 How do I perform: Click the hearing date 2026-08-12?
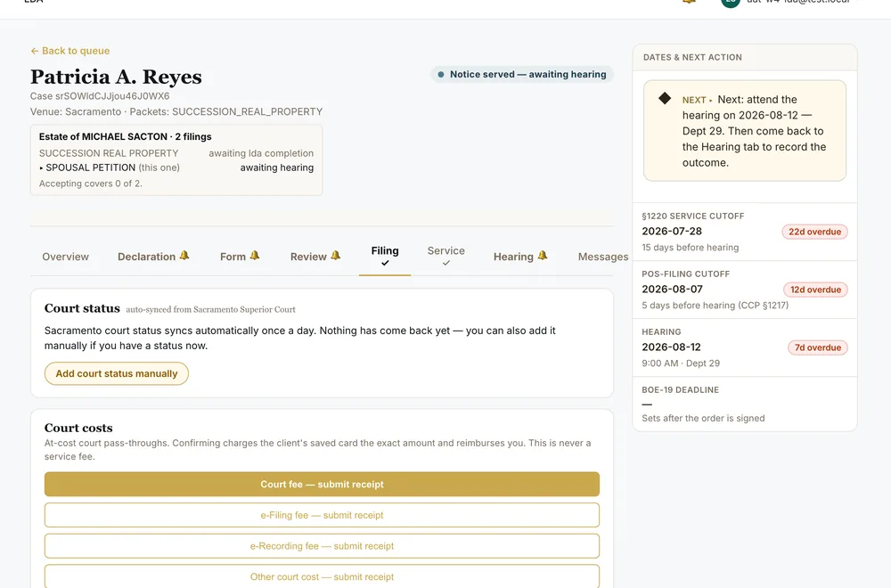click(x=672, y=347)
